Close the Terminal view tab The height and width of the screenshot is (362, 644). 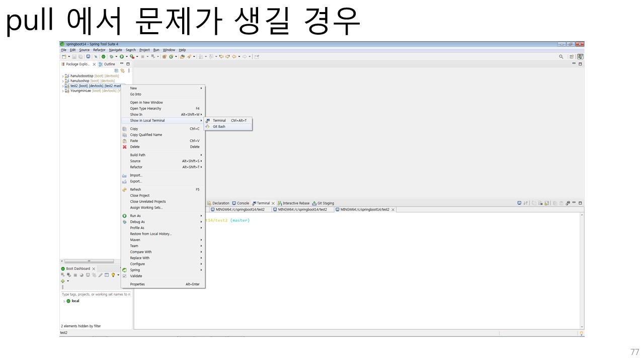273,203
